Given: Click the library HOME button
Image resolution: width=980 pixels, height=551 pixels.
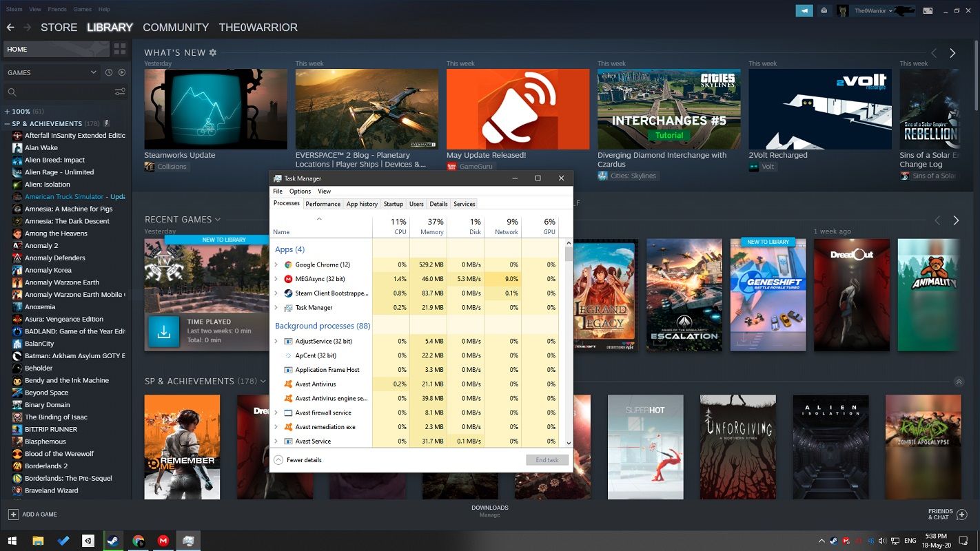Looking at the screenshot, I should [x=56, y=49].
